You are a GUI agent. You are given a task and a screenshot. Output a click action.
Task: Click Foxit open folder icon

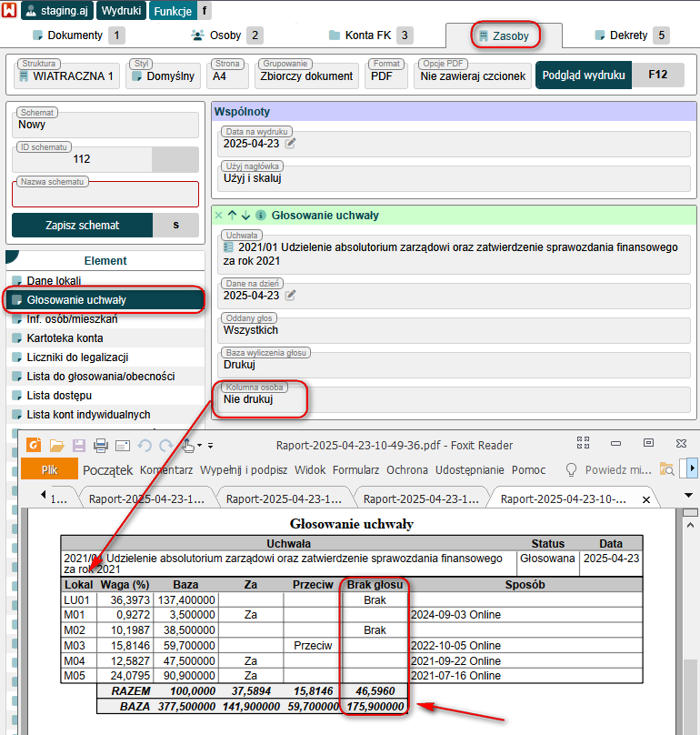tap(56, 446)
